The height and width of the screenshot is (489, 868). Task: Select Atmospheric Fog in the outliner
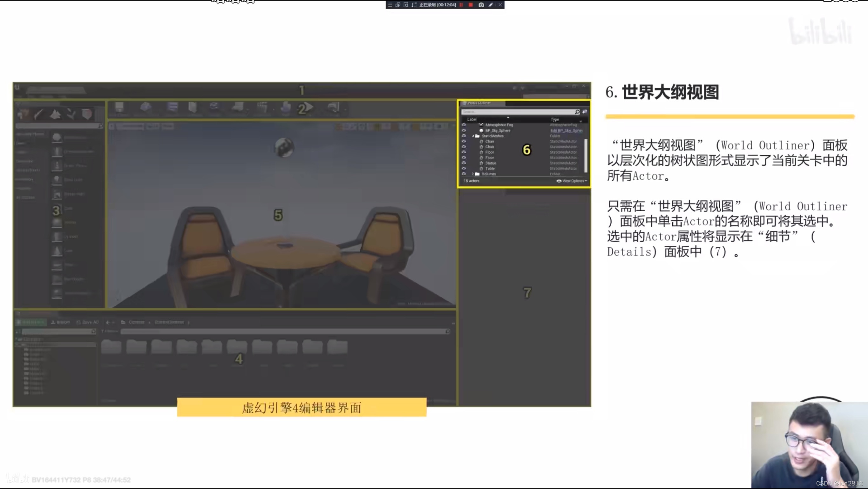[499, 125]
